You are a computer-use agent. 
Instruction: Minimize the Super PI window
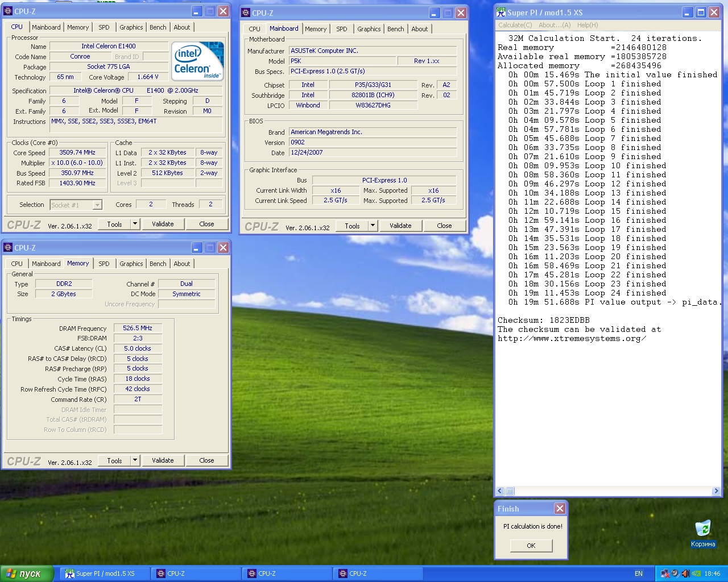pos(688,12)
